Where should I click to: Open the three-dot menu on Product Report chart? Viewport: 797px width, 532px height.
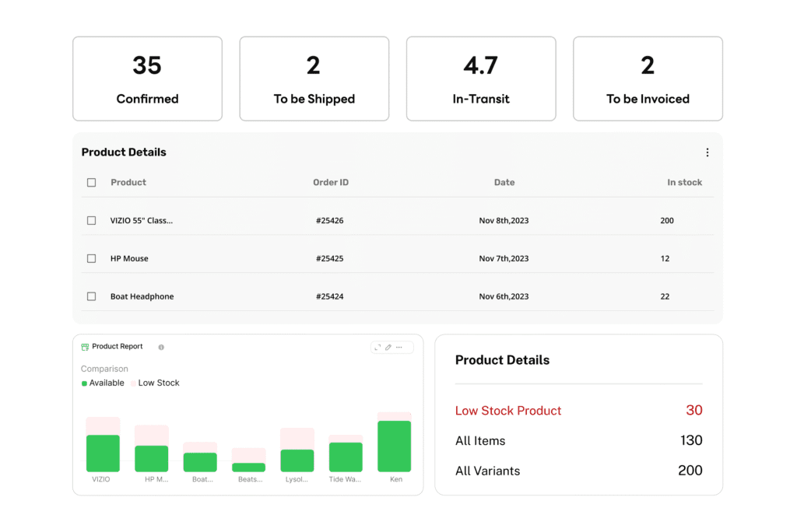pos(398,347)
